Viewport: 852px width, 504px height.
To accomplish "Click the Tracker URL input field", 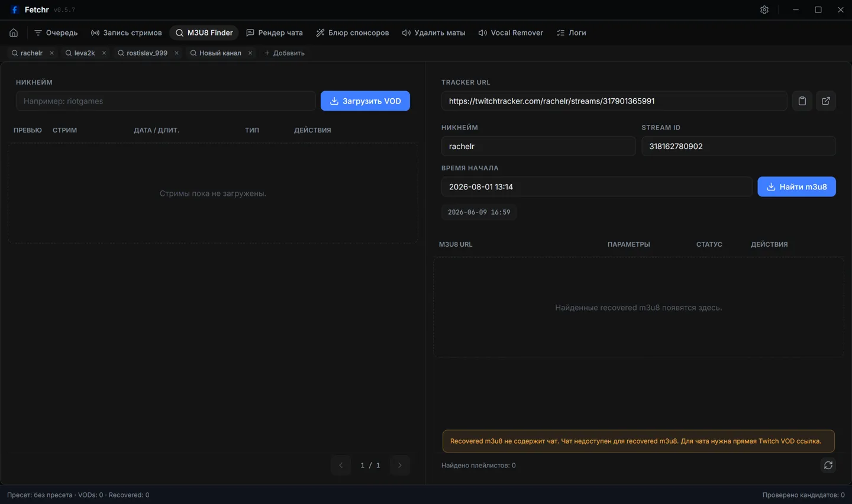I will [614, 101].
